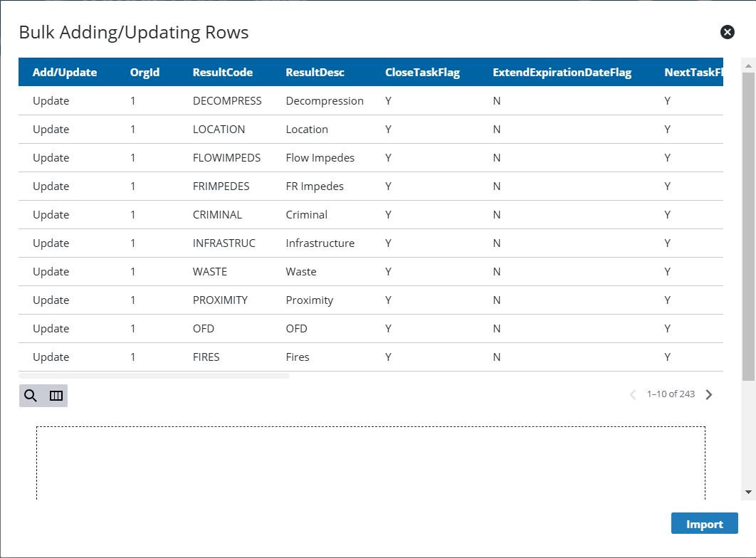Click the horizontal scrollbar under the table
756x558 pixels.
(x=154, y=375)
